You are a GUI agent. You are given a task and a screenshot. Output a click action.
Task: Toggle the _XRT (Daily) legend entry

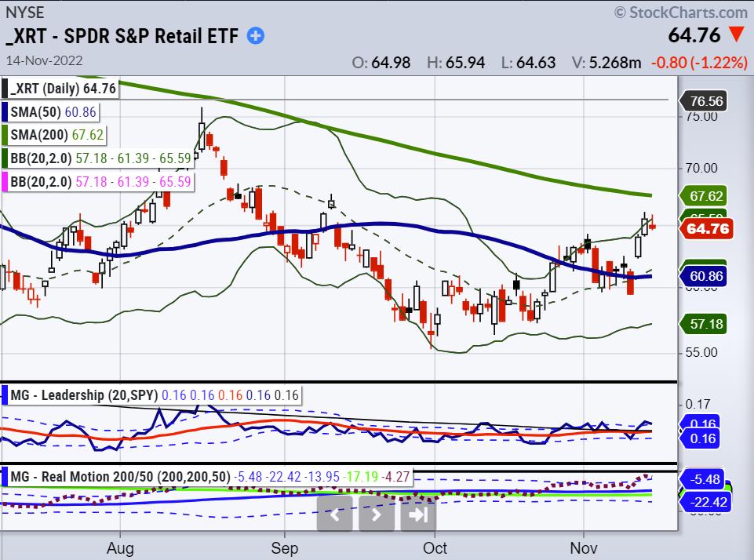tap(62, 89)
